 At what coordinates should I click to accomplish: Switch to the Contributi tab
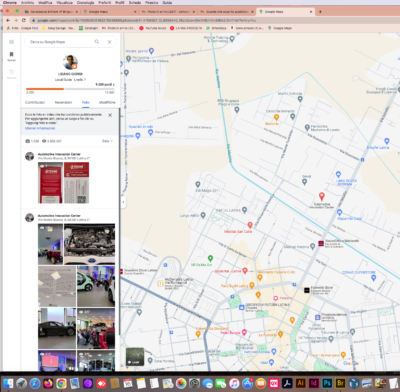35,102
